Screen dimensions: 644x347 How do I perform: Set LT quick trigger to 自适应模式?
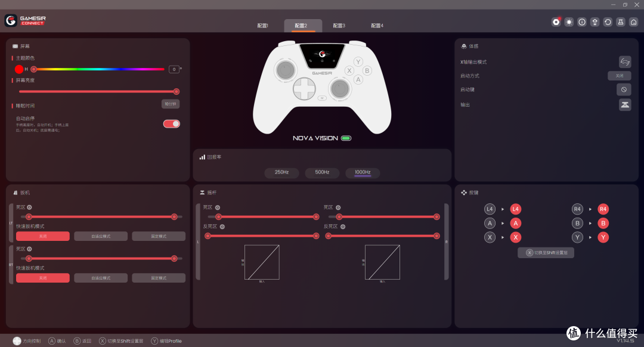click(101, 236)
